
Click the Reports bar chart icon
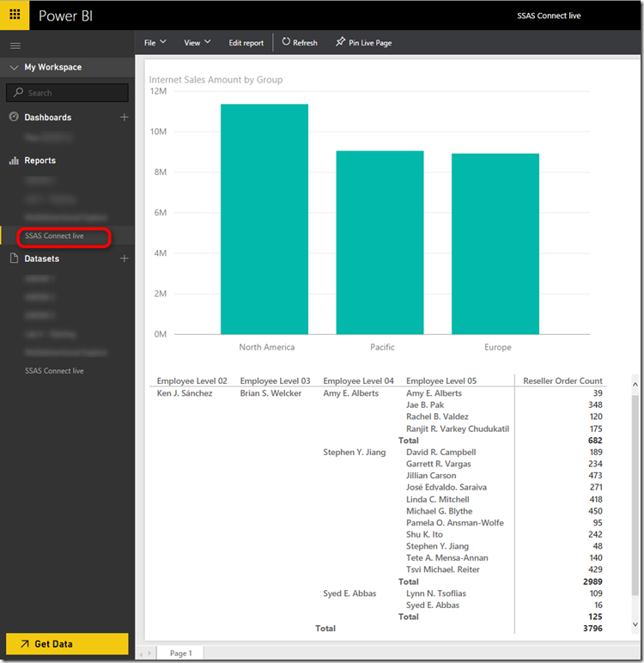14,161
